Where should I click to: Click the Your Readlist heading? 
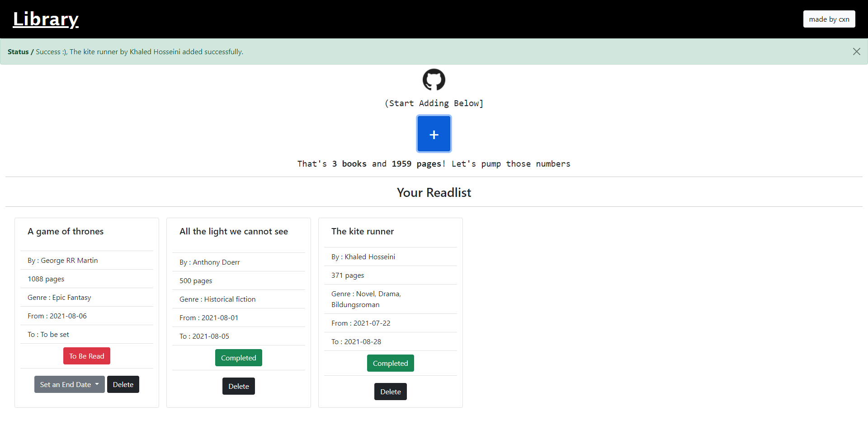(434, 192)
